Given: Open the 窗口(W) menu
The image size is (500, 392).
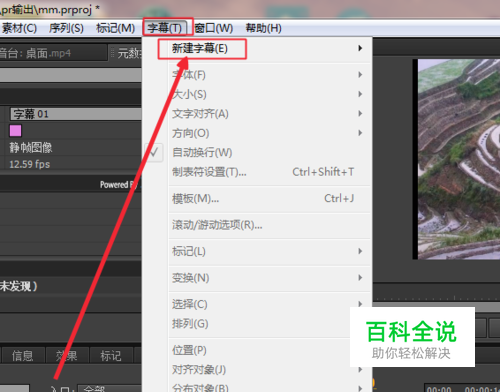Looking at the screenshot, I should click(x=214, y=28).
